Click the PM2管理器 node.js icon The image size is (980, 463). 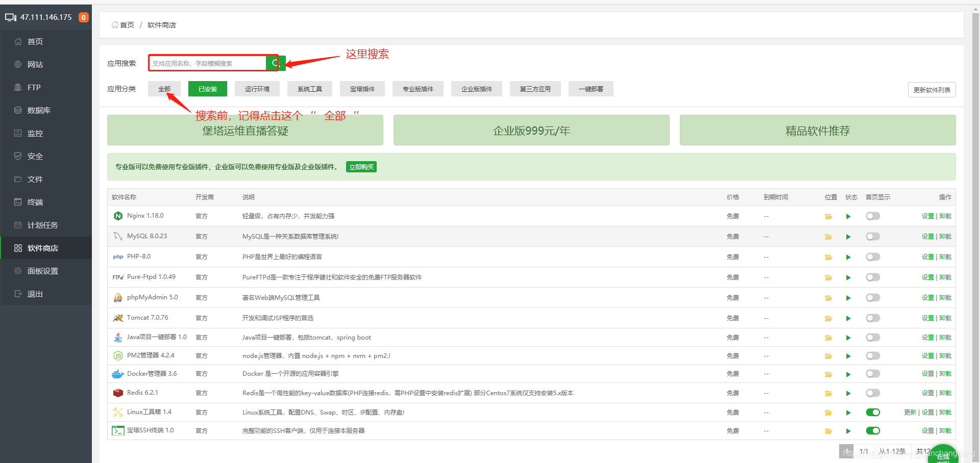(x=118, y=356)
